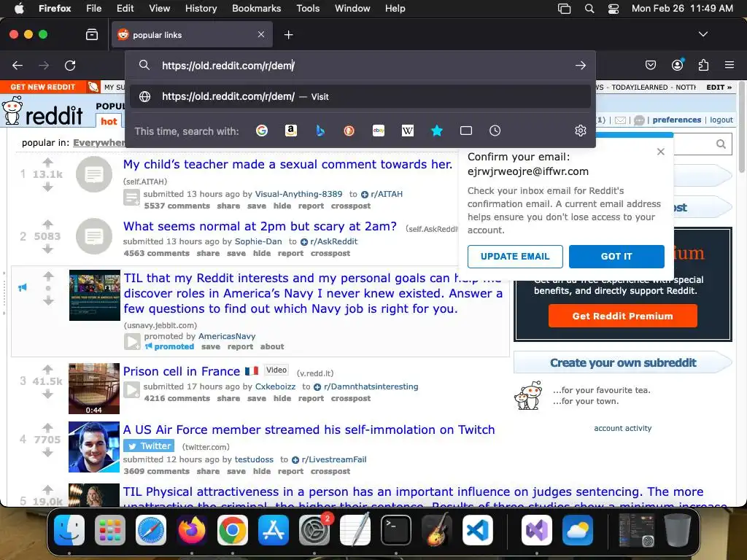Open the Prison cell in France video thumbnail
This screenshot has width=747, height=560.
[x=94, y=389]
